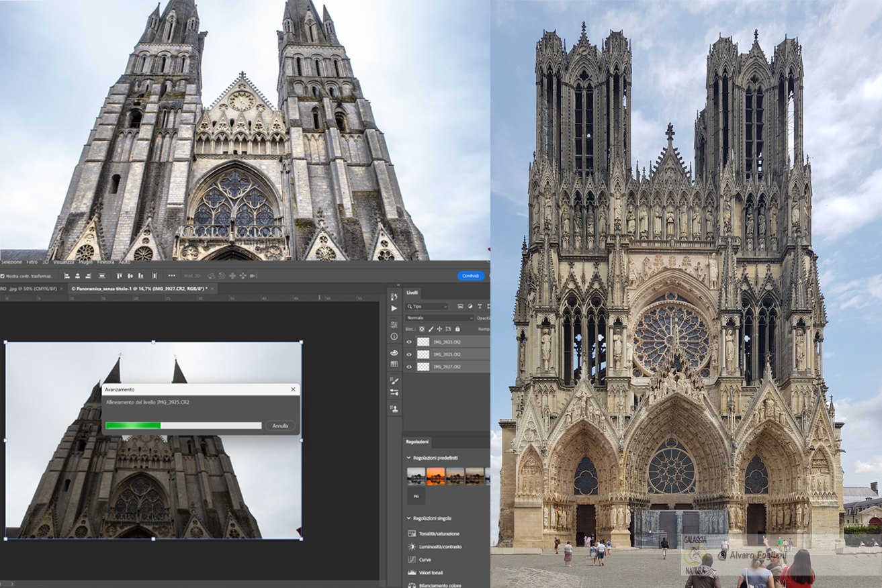Open the 3D menu

(46, 262)
